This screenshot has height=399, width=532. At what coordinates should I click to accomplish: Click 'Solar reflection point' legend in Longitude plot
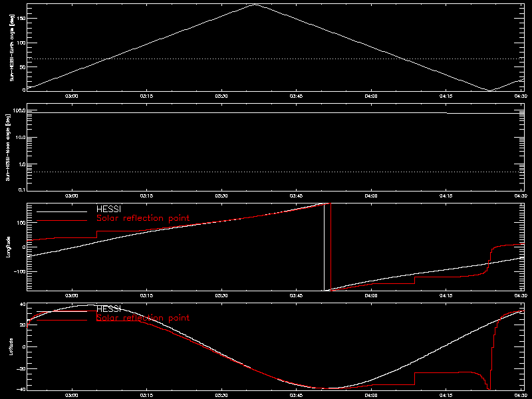pos(143,218)
